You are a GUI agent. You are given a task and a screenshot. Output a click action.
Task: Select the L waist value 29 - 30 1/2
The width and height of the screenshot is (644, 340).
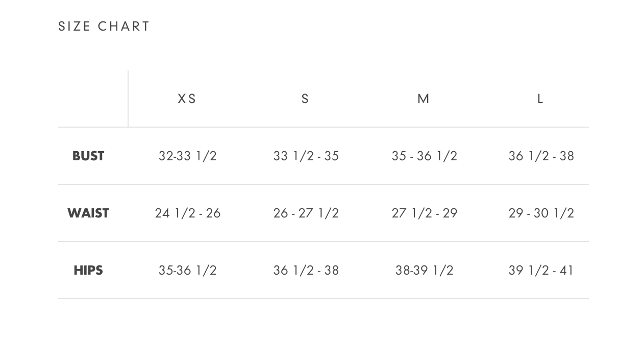541,213
